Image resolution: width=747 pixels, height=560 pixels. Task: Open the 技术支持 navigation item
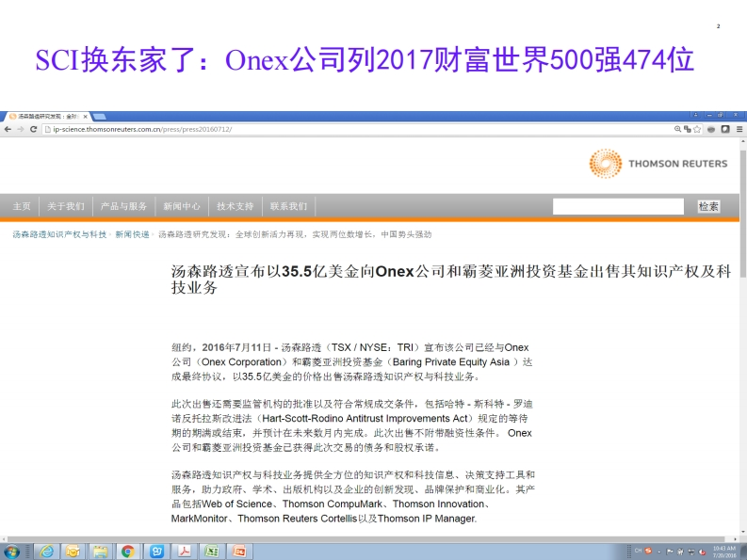tap(235, 206)
